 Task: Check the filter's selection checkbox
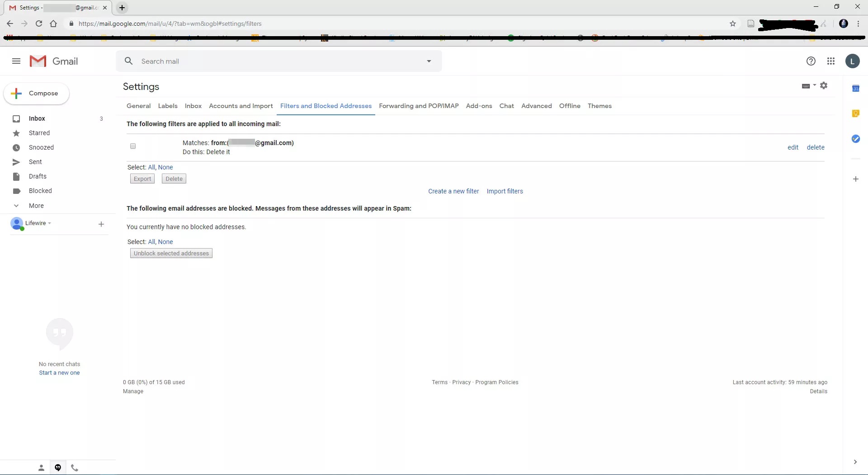point(133,146)
